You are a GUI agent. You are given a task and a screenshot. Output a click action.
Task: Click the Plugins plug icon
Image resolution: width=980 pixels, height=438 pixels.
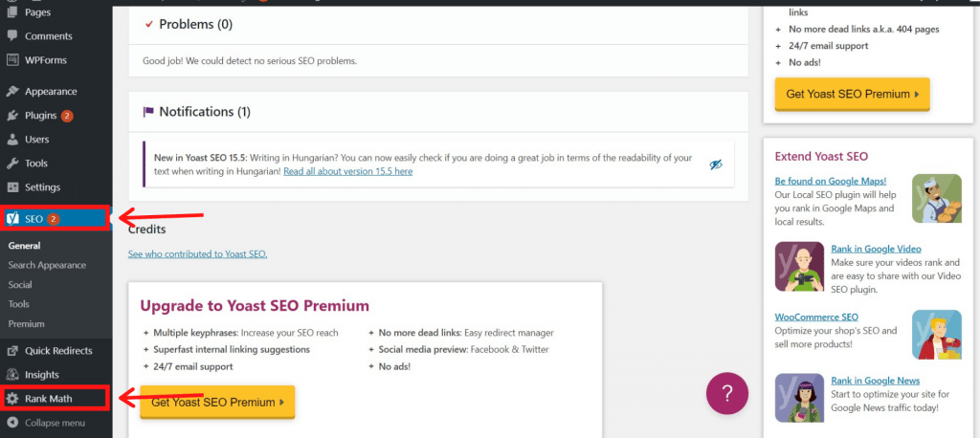(11, 116)
